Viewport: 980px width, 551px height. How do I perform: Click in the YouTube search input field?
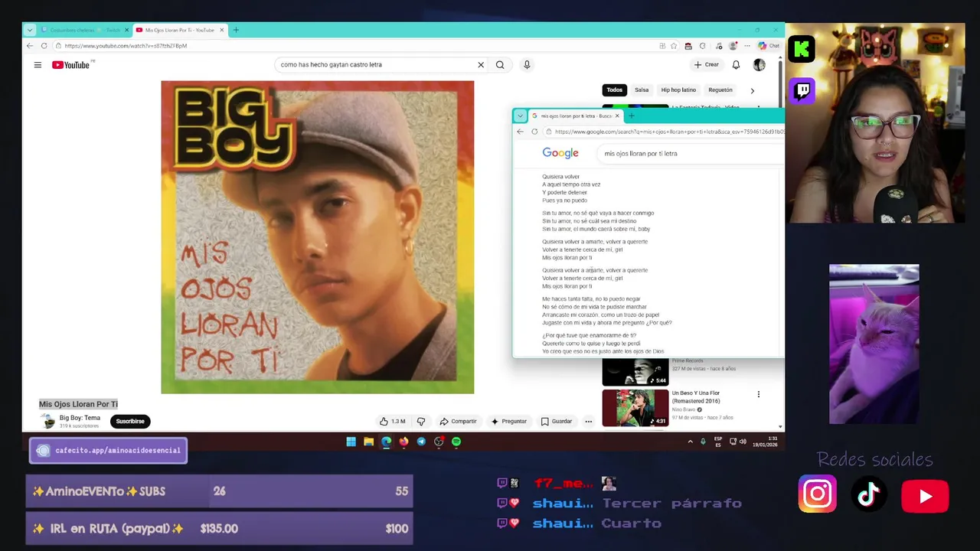coord(375,65)
